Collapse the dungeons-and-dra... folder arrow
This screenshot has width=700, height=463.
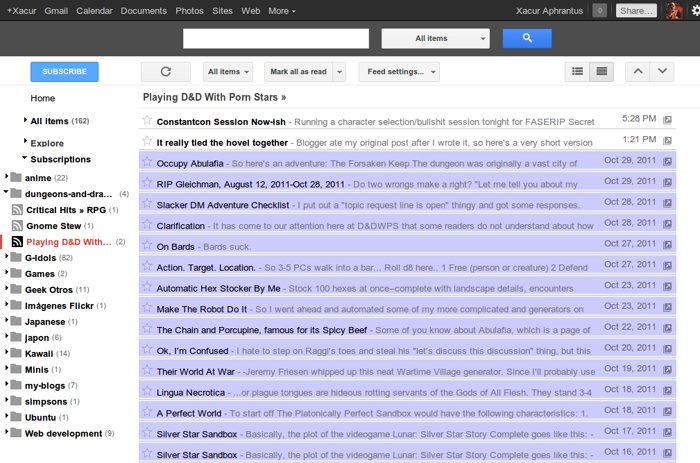6,192
